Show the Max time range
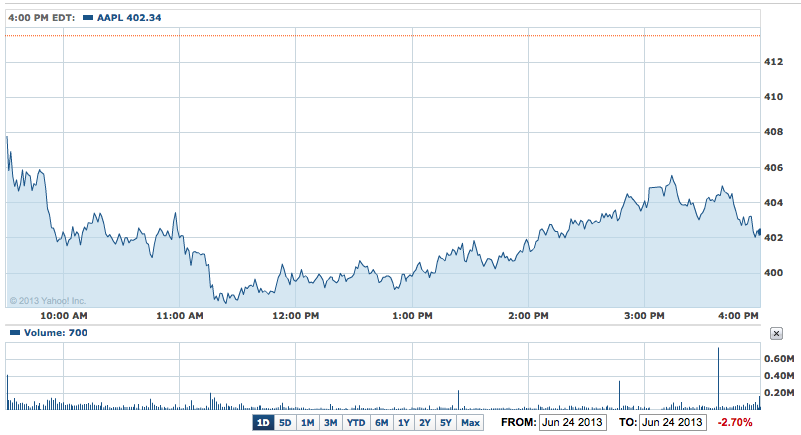 pyautogui.click(x=470, y=423)
